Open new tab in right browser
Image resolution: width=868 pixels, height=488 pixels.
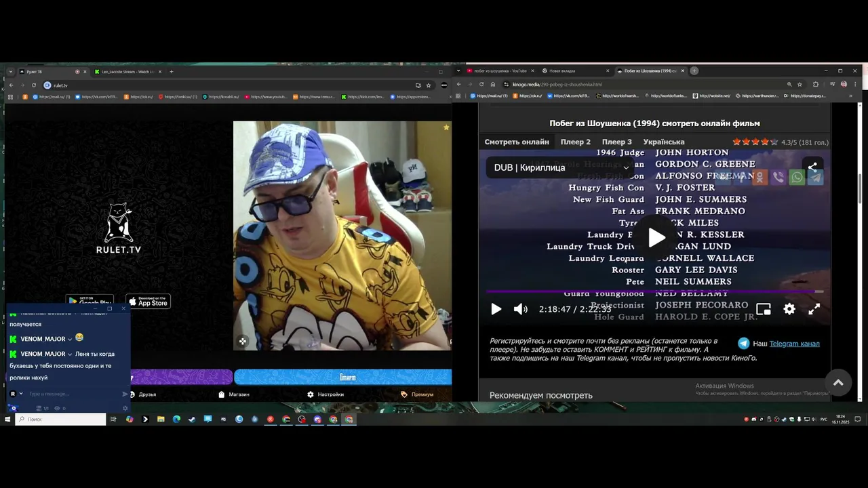coord(694,70)
